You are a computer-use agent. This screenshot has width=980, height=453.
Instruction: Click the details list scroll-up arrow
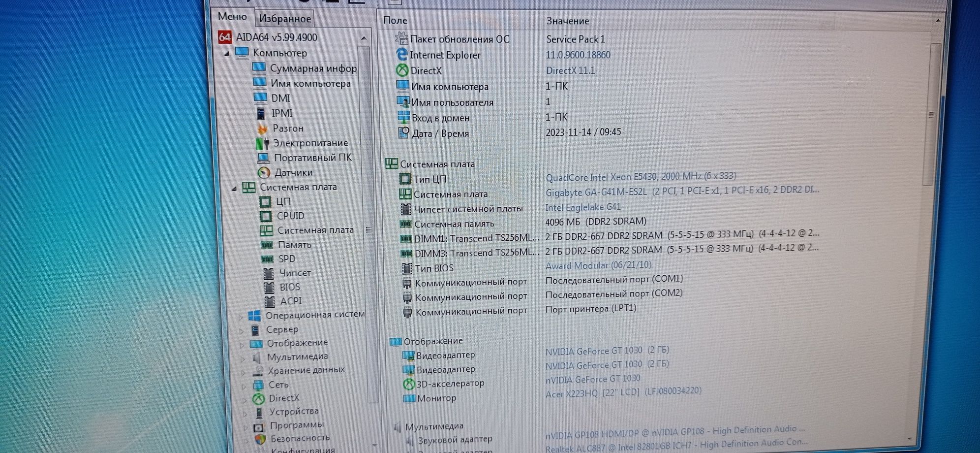pos(938,21)
